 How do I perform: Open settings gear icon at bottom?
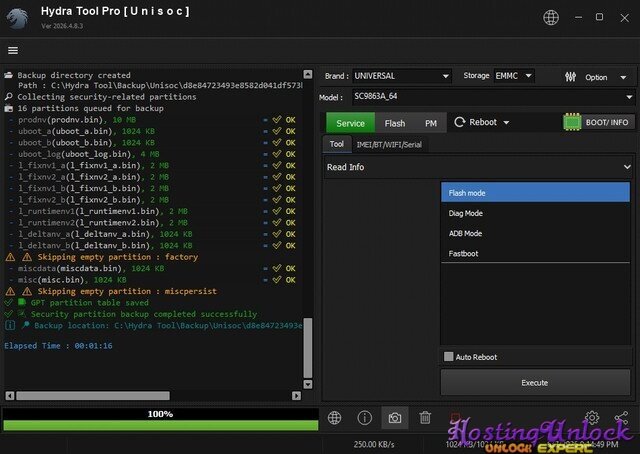tap(592, 417)
